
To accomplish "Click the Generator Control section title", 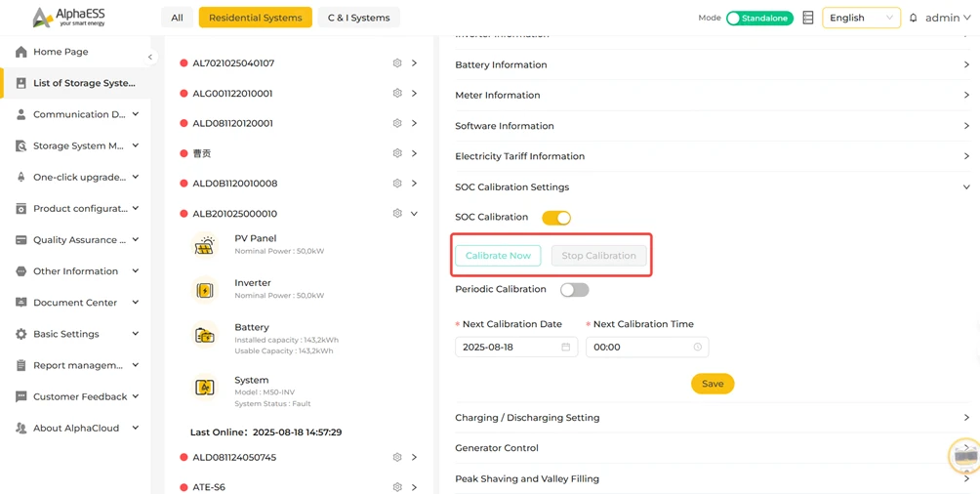I will pyautogui.click(x=497, y=448).
